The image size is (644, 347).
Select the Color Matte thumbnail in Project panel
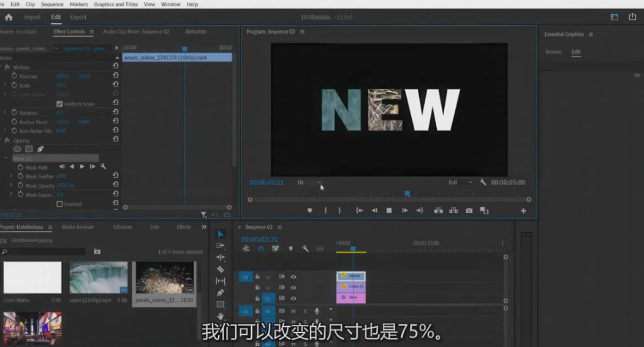pyautogui.click(x=32, y=278)
